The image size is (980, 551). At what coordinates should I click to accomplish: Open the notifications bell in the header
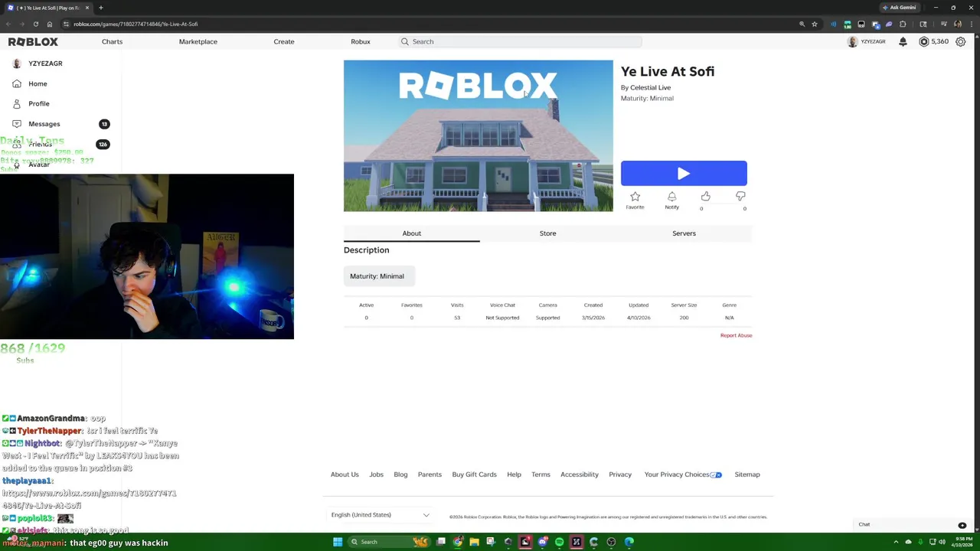coord(903,41)
